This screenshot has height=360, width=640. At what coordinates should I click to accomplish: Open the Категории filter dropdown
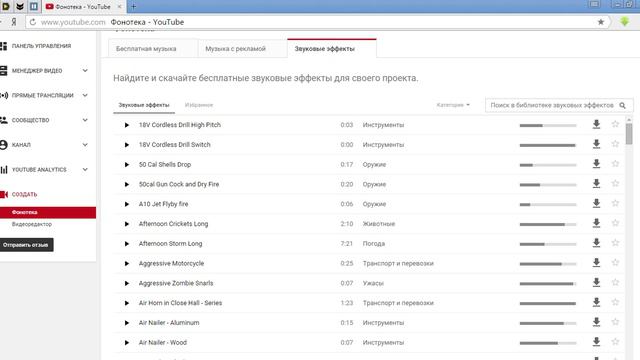(453, 105)
